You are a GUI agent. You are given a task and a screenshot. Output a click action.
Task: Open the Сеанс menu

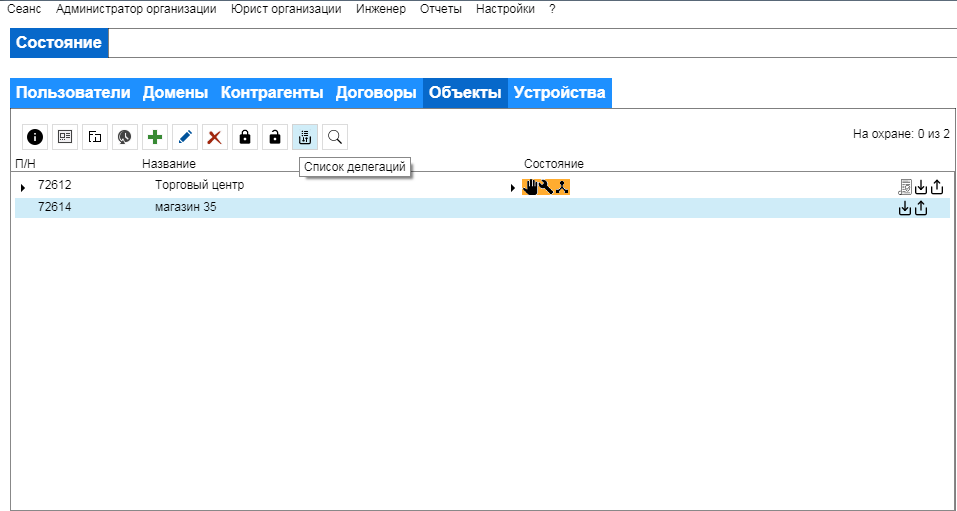[24, 9]
